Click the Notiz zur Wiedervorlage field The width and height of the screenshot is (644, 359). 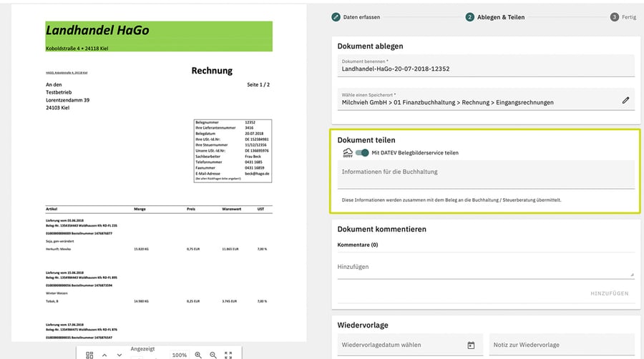click(562, 345)
